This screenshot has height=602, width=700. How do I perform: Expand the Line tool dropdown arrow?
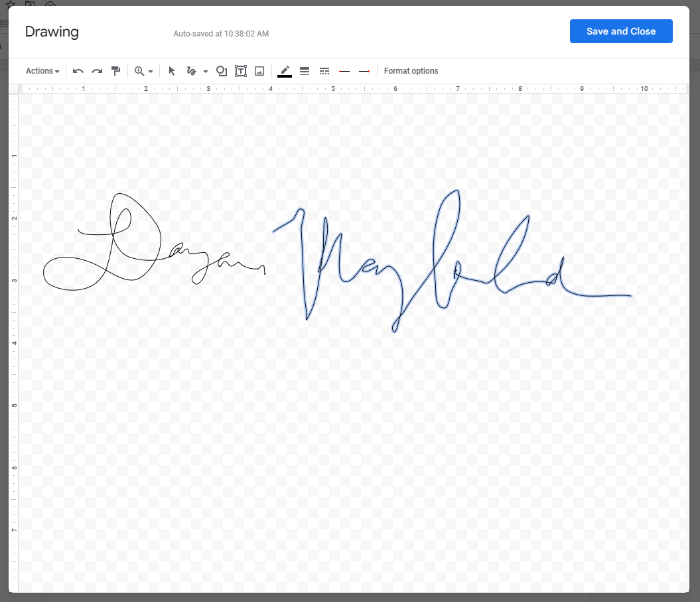(x=205, y=71)
